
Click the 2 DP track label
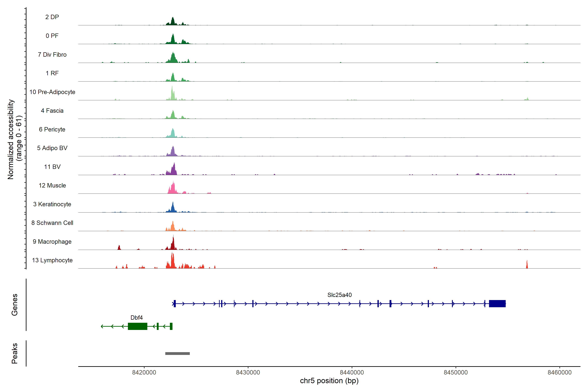pyautogui.click(x=52, y=17)
